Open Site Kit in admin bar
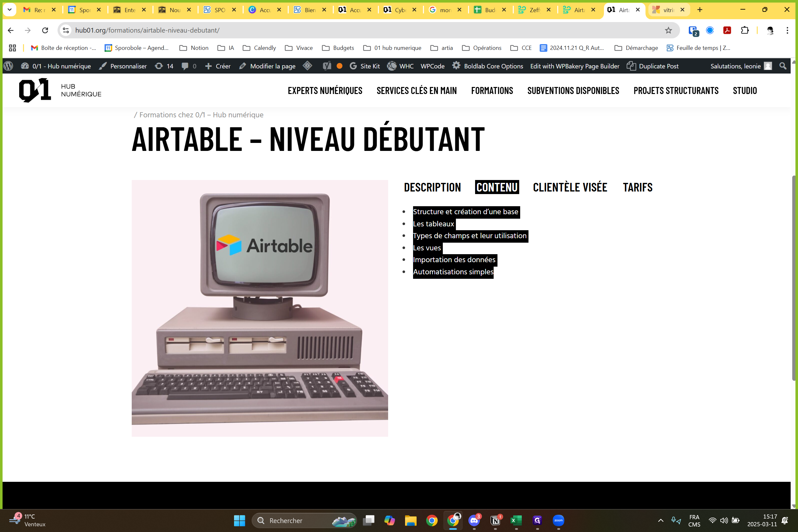Image resolution: width=798 pixels, height=532 pixels. tap(365, 66)
